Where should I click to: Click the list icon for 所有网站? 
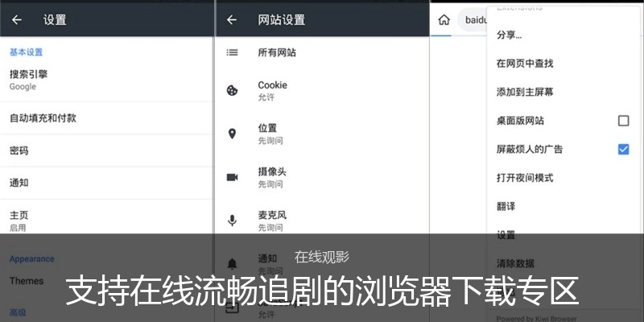(232, 52)
